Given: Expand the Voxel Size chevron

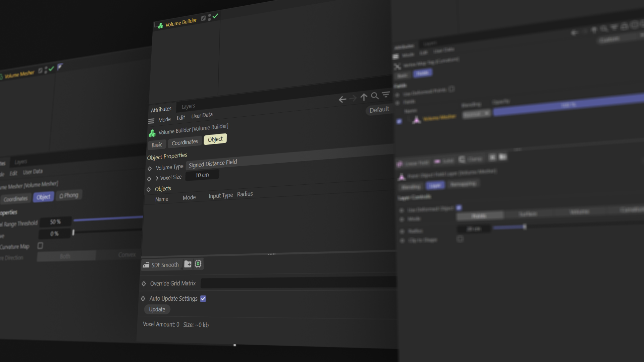Looking at the screenshot, I should pyautogui.click(x=157, y=178).
